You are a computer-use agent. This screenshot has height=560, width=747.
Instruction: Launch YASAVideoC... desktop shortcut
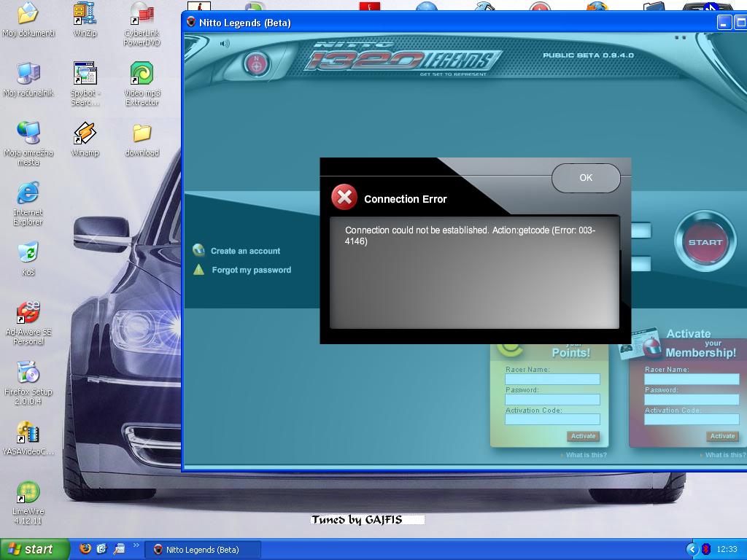28,438
